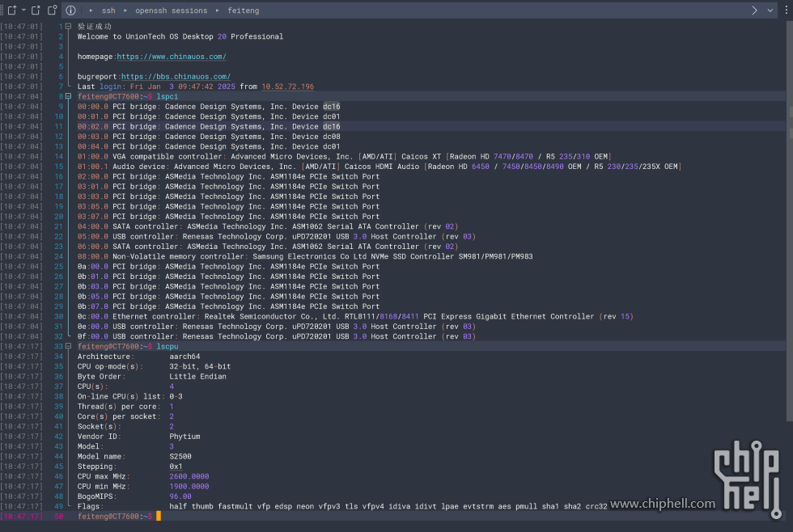Screen dimensions: 793x532
Task: Open the session info icon
Action: click(x=71, y=10)
